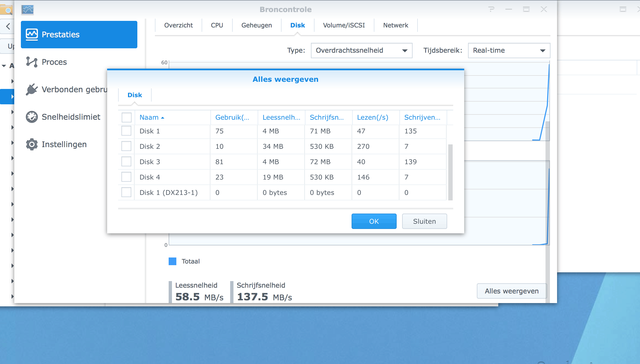This screenshot has width=640, height=364.
Task: Click the Sluiten button
Action: point(424,221)
